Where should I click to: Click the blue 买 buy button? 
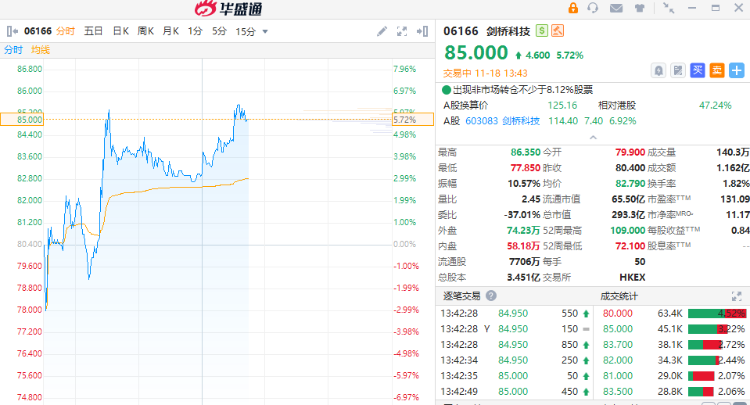(x=697, y=71)
